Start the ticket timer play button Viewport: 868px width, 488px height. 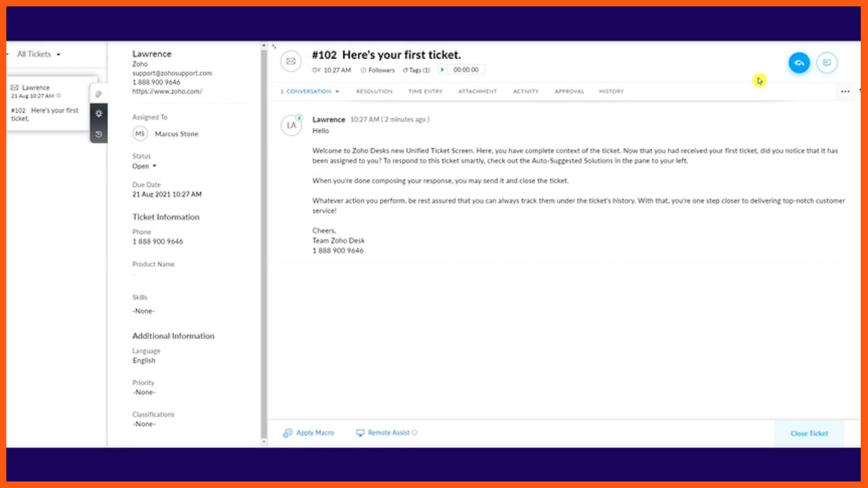(x=442, y=70)
